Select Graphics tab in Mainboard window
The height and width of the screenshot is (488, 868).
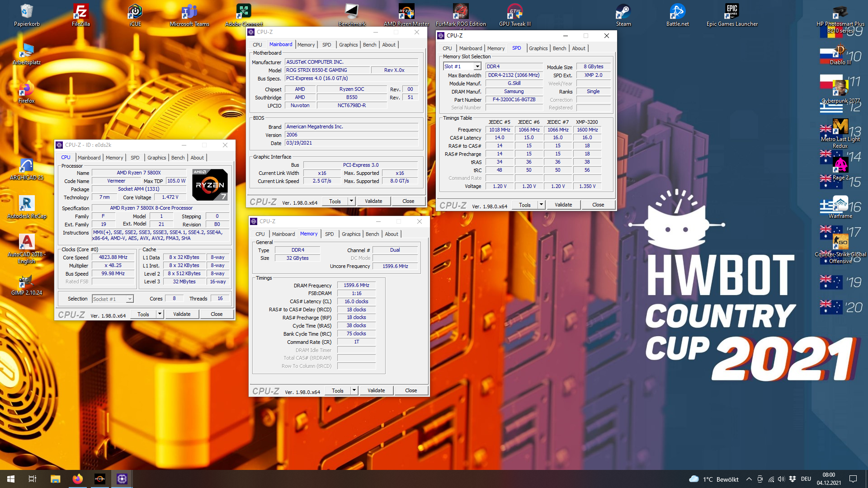tap(348, 45)
